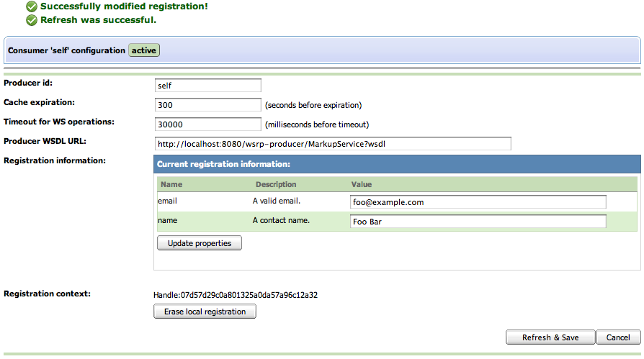Focus the Producer id text field
The height and width of the screenshot is (359, 644).
(207, 86)
